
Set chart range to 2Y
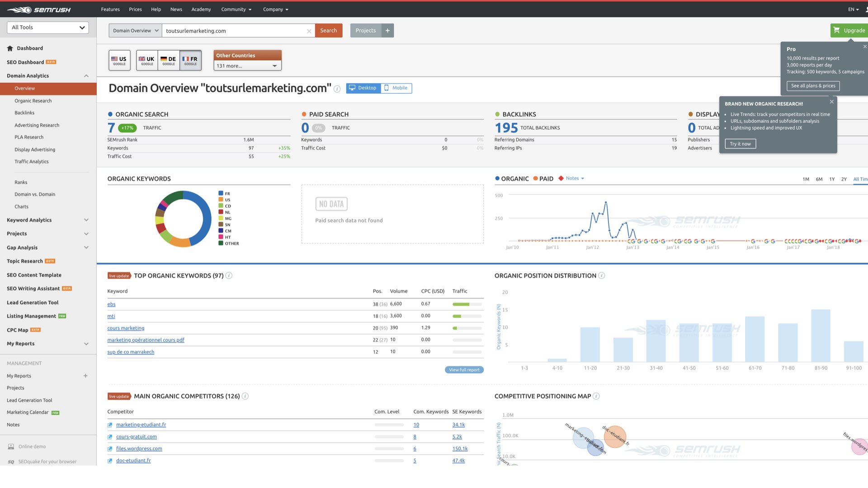point(844,179)
